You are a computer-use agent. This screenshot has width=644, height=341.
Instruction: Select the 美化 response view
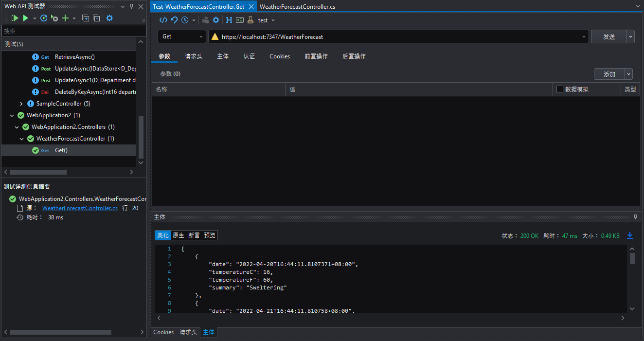[x=163, y=235]
